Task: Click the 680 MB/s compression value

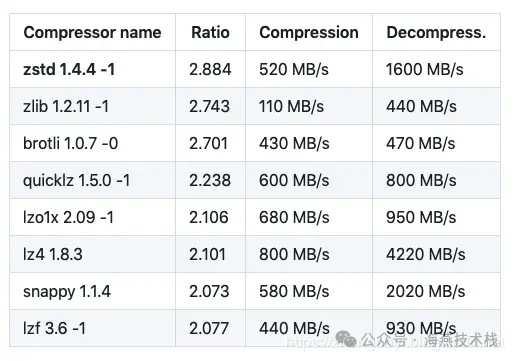Action: [294, 218]
